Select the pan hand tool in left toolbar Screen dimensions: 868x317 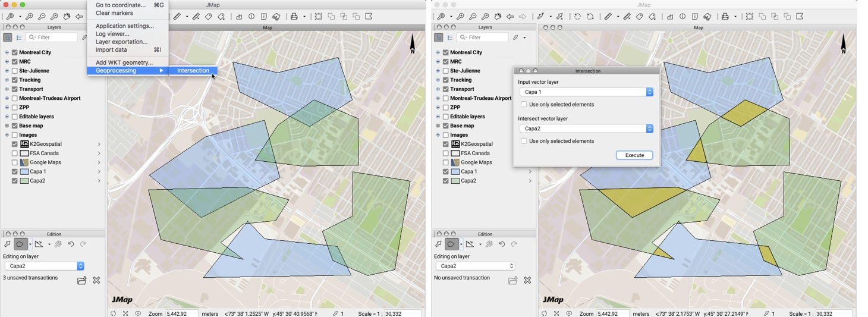[x=67, y=17]
